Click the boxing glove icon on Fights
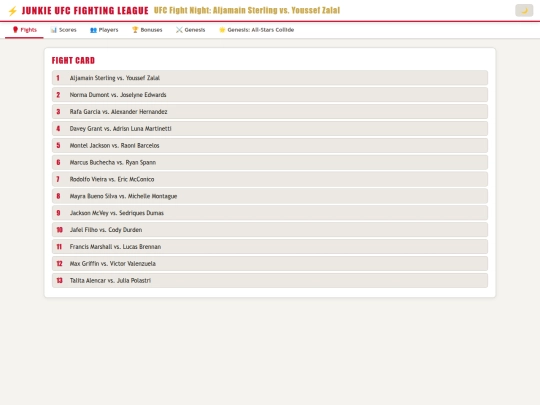The width and height of the screenshot is (540, 405). pyautogui.click(x=15, y=30)
